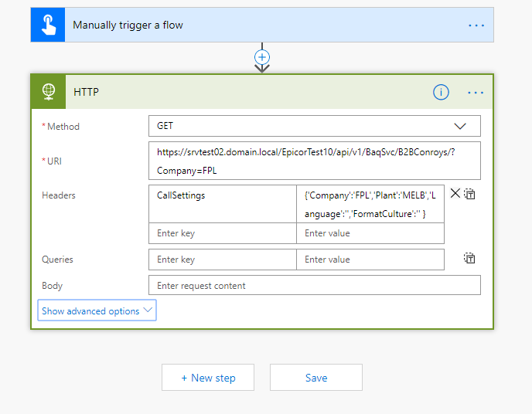
Task: Click the plus insert step icon
Action: click(x=262, y=57)
